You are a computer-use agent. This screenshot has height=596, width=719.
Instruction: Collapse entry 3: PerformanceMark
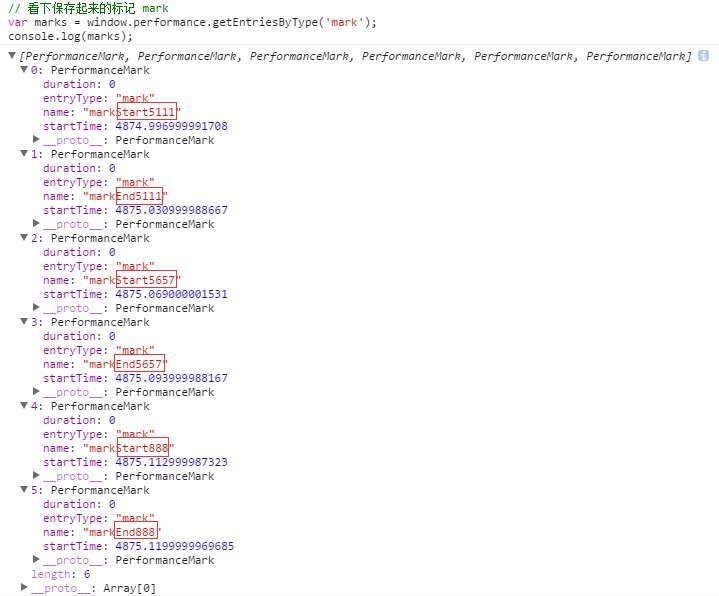(x=24, y=322)
